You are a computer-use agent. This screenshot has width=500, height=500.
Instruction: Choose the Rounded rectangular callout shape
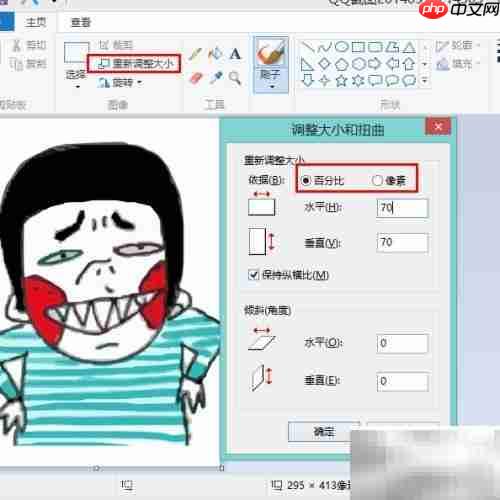point(375,80)
